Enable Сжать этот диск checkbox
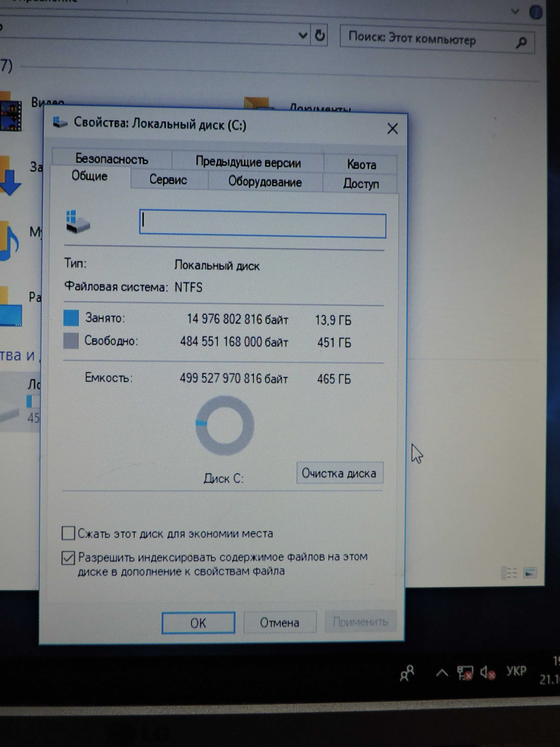The image size is (560, 747). coord(68,533)
